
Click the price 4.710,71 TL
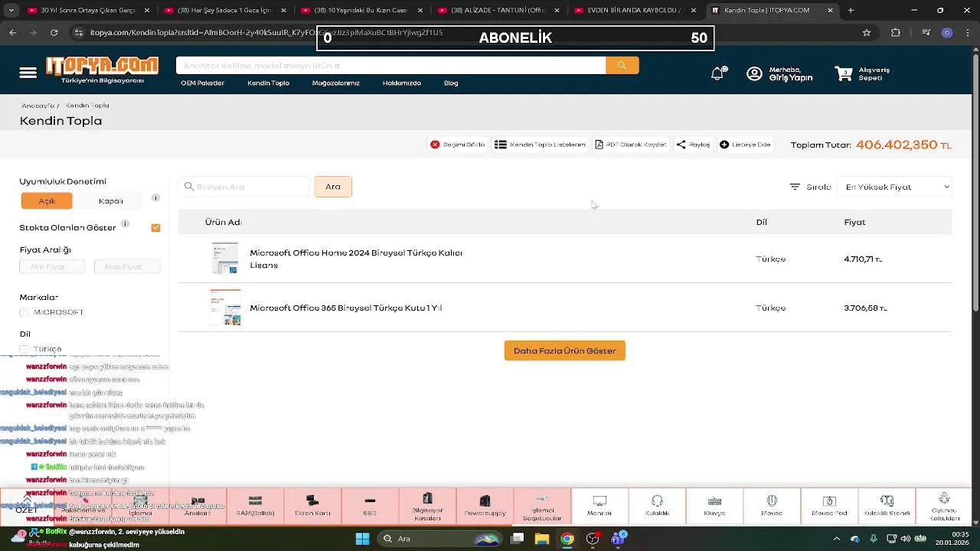863,259
